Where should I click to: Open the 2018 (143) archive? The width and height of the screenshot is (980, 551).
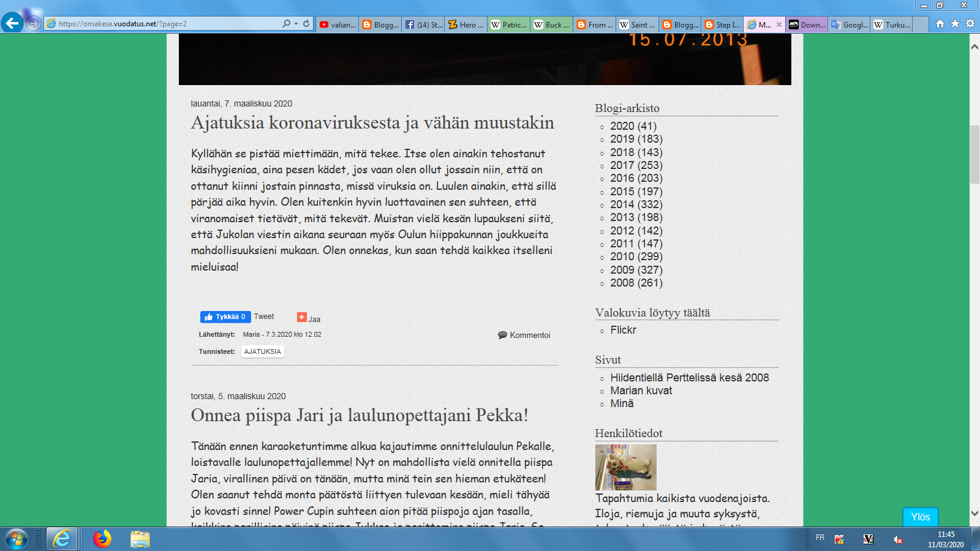click(636, 152)
